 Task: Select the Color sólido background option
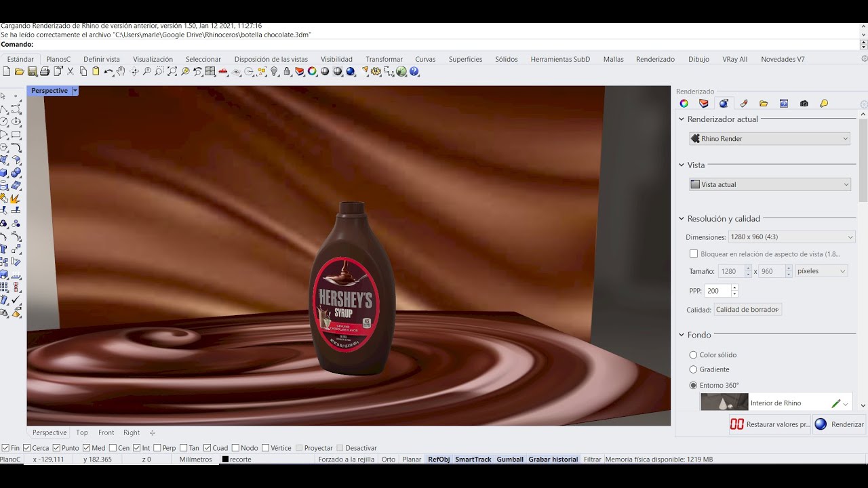[x=693, y=355]
